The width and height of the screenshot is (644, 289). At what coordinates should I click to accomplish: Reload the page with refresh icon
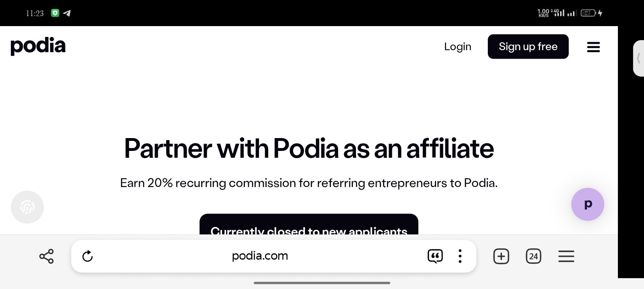[88, 256]
